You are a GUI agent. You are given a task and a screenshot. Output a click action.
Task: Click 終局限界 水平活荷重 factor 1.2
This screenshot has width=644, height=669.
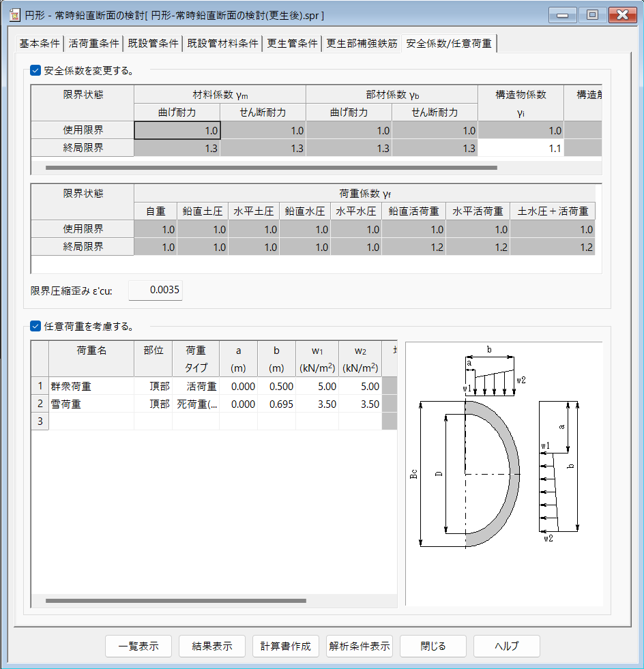click(x=478, y=247)
